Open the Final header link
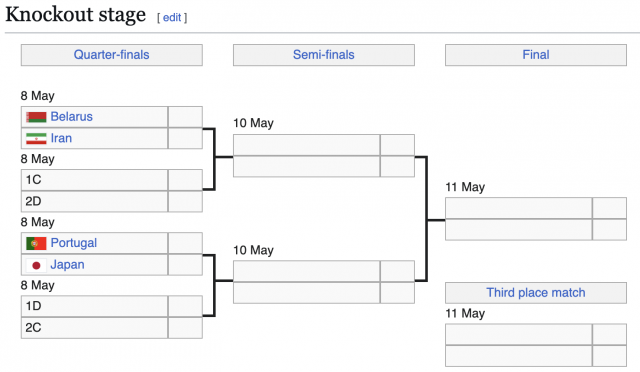The width and height of the screenshot is (640, 372). coord(536,55)
